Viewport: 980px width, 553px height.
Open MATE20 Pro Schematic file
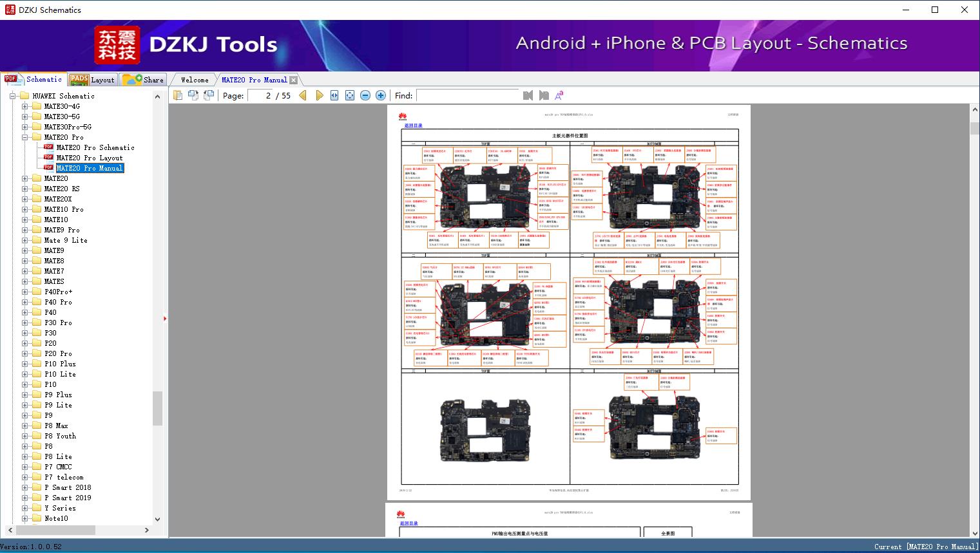[x=95, y=147]
